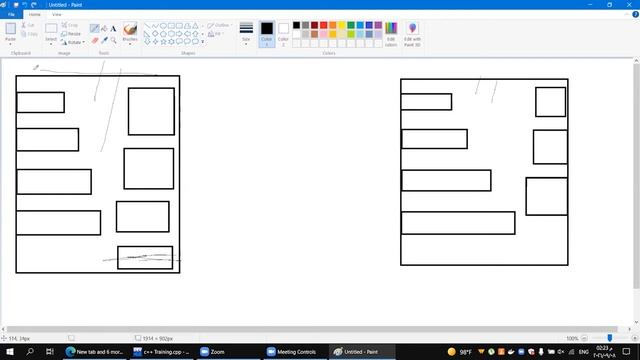Viewport: 640px width, 360px height.
Task: Click the Cut command
Action: (x=28, y=25)
